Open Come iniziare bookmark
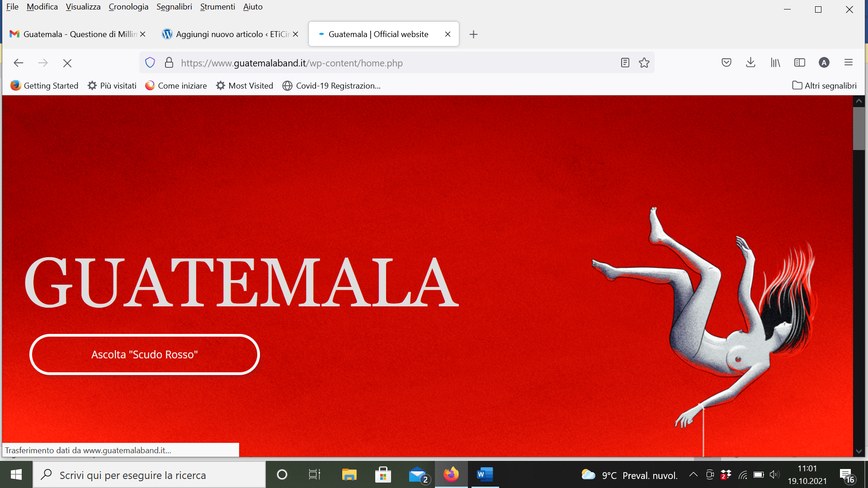This screenshot has height=488, width=868. coord(176,86)
